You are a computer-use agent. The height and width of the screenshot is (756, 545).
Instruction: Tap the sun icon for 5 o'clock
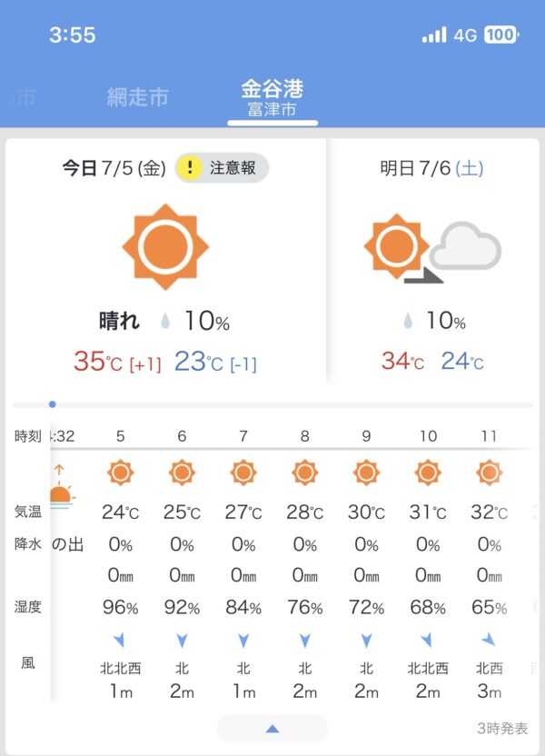120,472
